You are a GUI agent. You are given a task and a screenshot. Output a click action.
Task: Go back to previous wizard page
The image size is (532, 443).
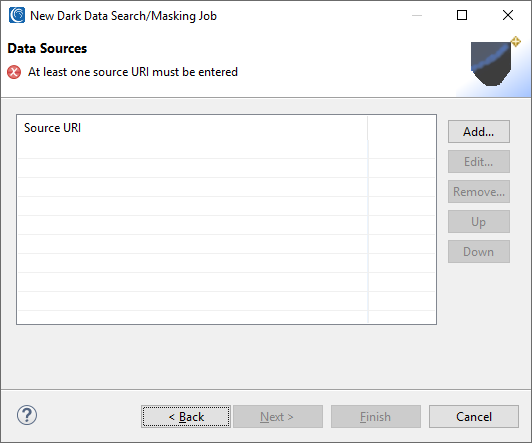pyautogui.click(x=186, y=417)
